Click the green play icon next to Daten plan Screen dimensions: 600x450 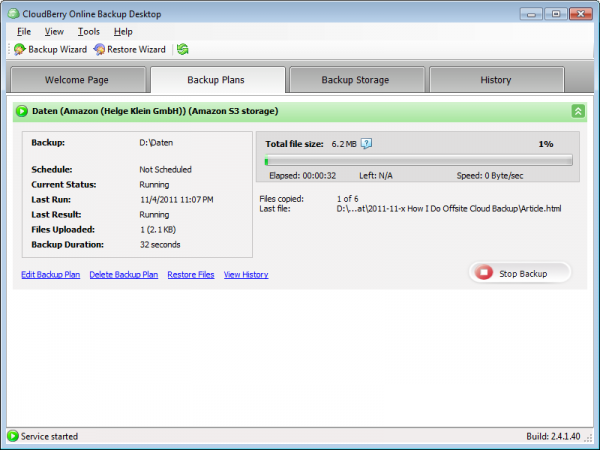22,111
